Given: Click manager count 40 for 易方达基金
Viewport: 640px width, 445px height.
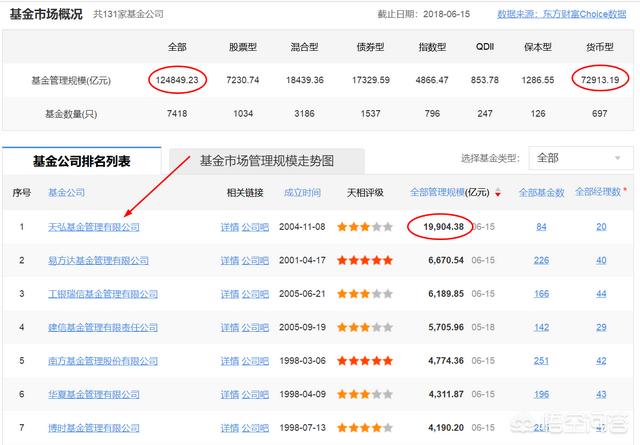Looking at the screenshot, I should click(x=601, y=260).
